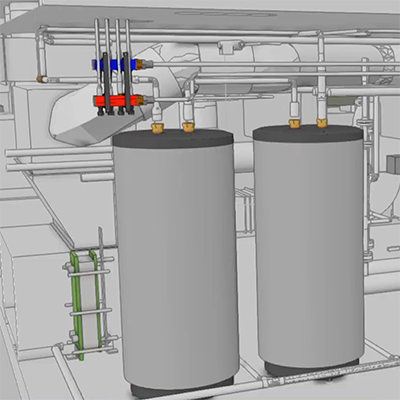
Task: Pick the left gray storage tank
Action: click(175, 262)
